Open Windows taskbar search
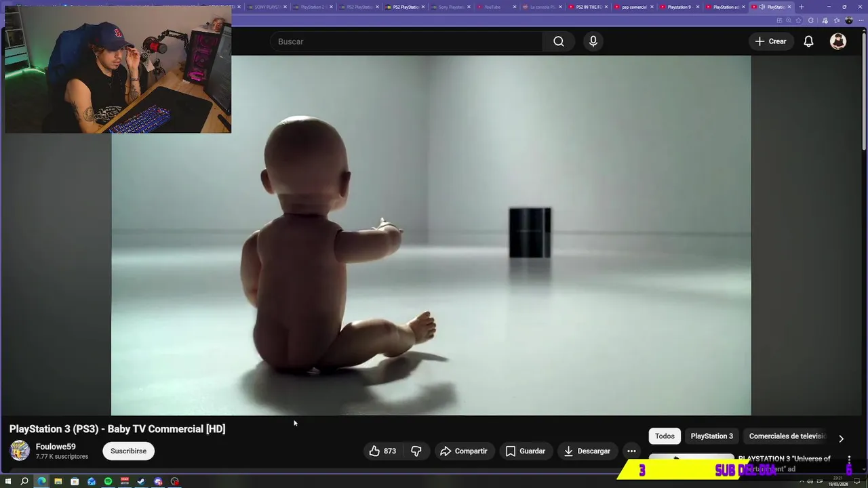Screen dimensions: 868x488 pos(24,481)
